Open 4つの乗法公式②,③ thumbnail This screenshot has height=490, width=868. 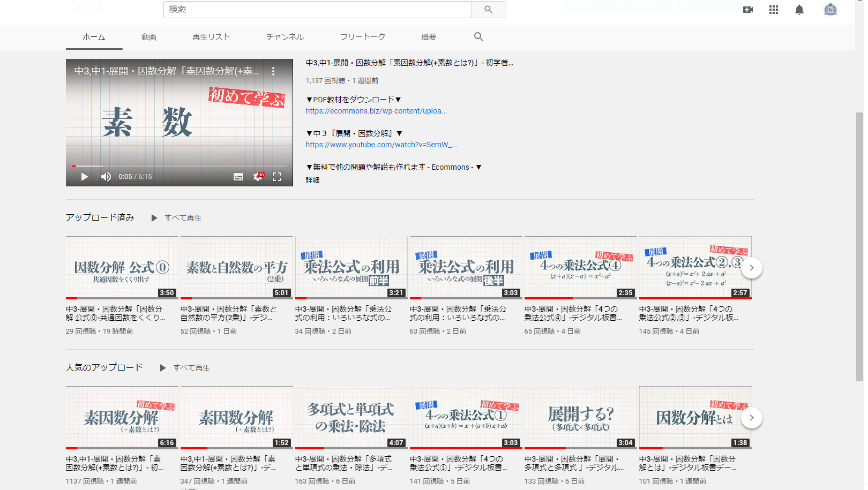click(695, 268)
